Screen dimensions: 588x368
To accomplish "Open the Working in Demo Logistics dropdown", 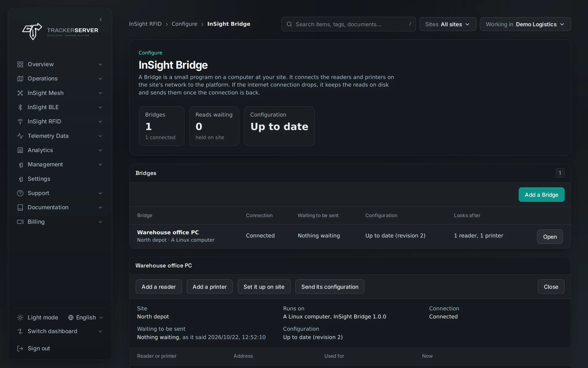I will (525, 24).
